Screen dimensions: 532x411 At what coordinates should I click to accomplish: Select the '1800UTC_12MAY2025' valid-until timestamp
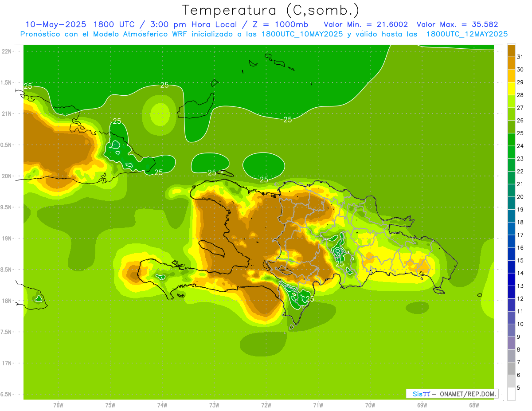pyautogui.click(x=467, y=34)
